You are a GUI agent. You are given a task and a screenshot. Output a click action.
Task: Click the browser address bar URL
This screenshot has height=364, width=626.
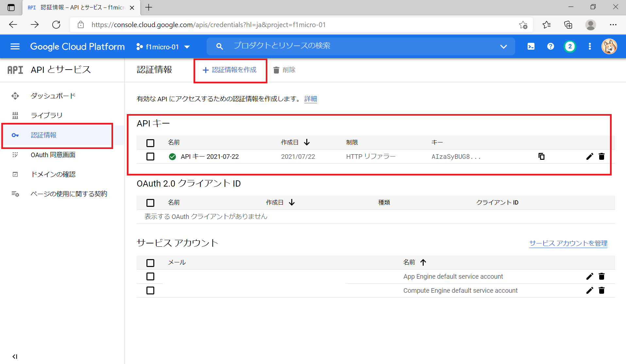[x=209, y=25]
